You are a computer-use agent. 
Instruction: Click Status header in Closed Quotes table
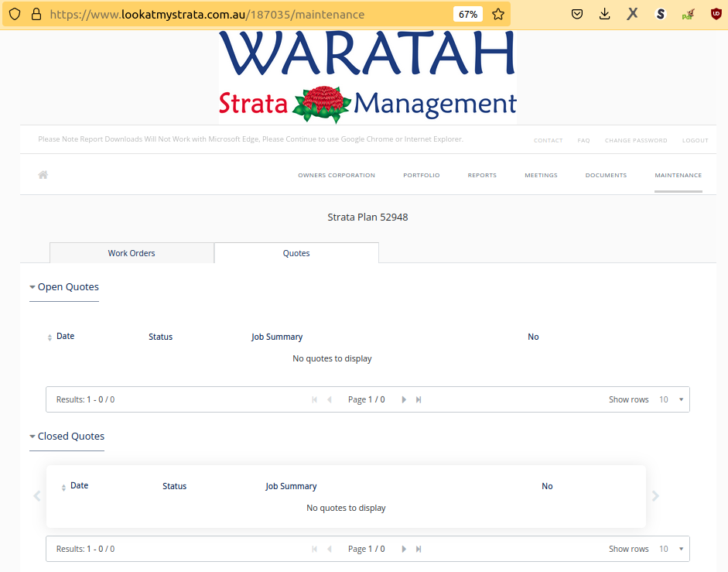pyautogui.click(x=175, y=486)
